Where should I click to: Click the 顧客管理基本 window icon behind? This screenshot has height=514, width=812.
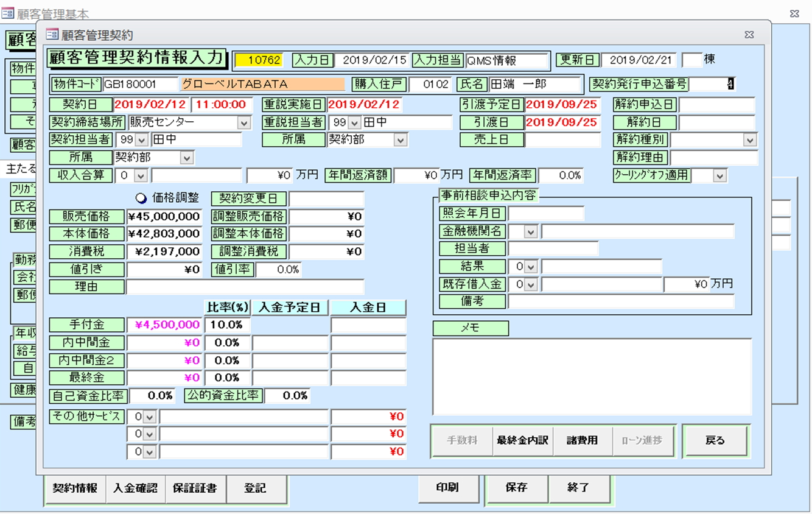9,13
